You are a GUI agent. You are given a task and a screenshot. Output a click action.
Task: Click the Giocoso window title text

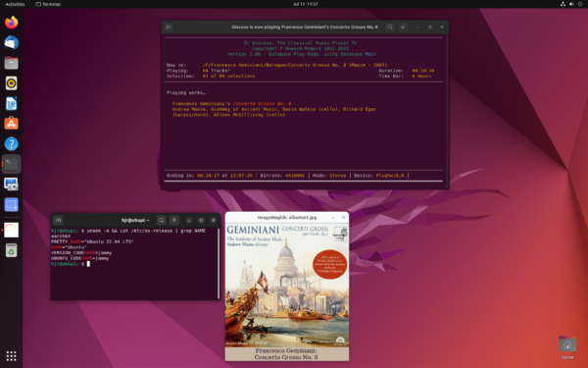(x=305, y=27)
